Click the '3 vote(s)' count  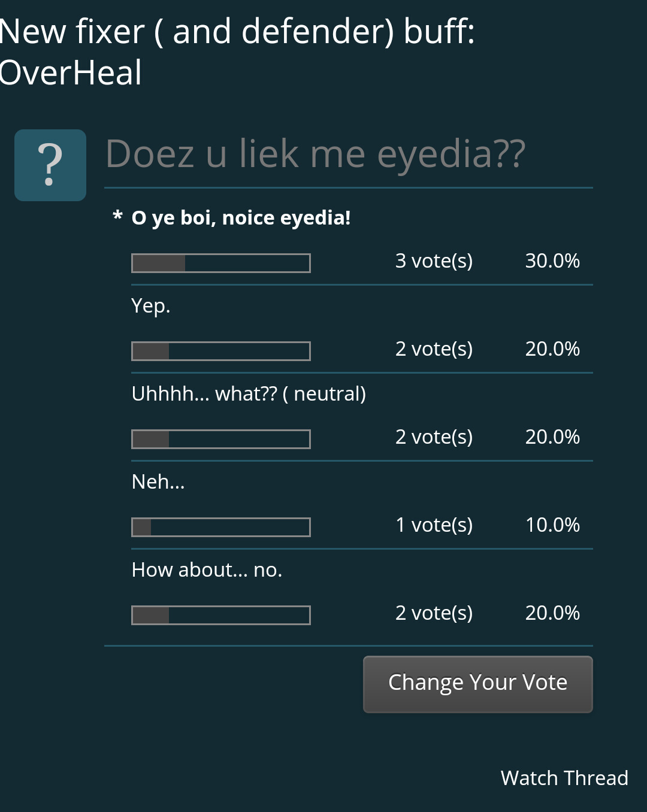click(434, 261)
